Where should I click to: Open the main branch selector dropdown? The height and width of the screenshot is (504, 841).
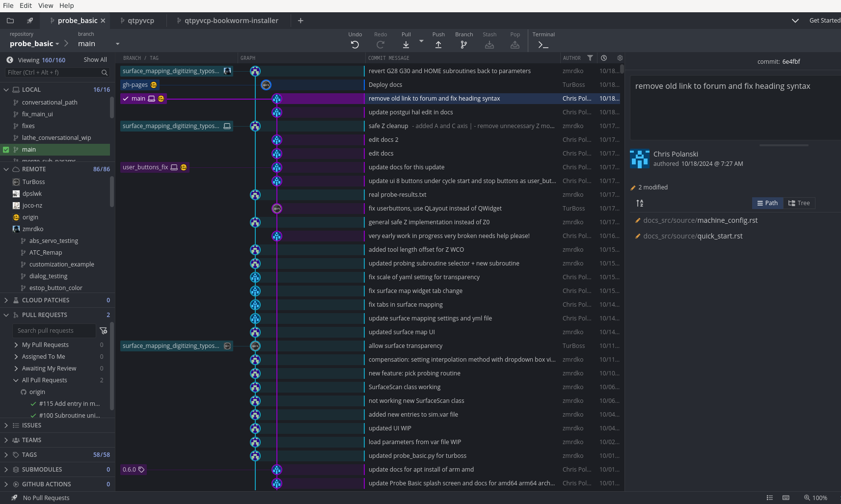tap(118, 44)
